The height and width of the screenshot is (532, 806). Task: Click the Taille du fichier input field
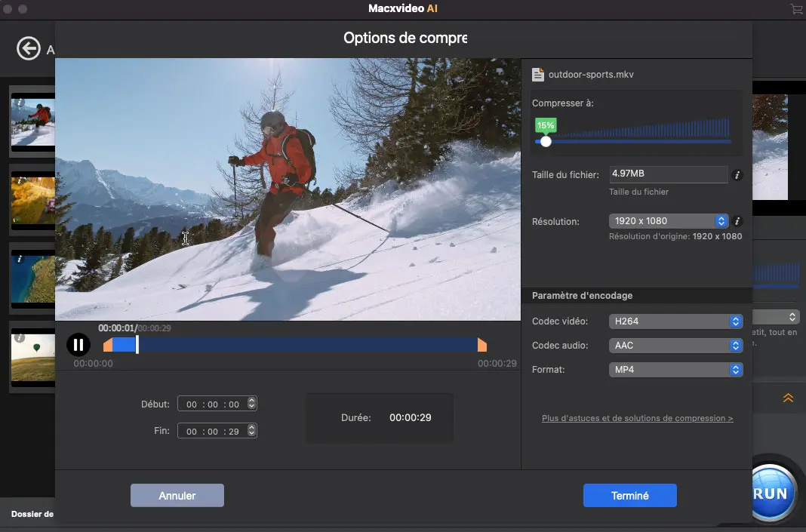pyautogui.click(x=668, y=174)
